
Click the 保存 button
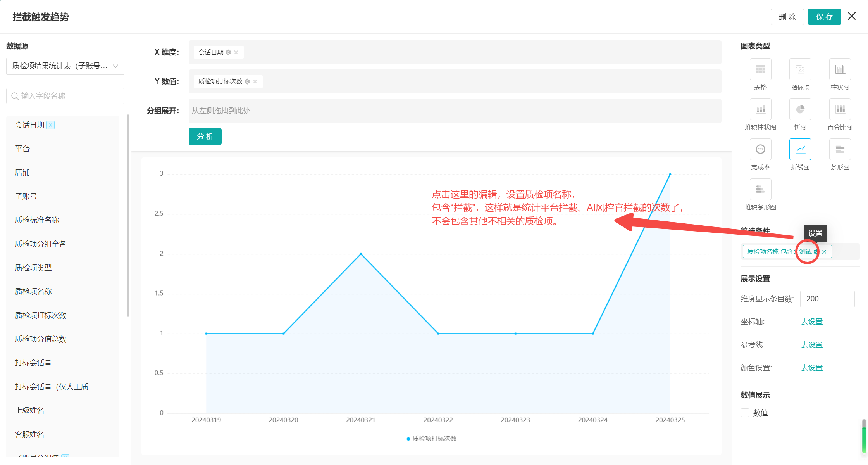pos(824,17)
